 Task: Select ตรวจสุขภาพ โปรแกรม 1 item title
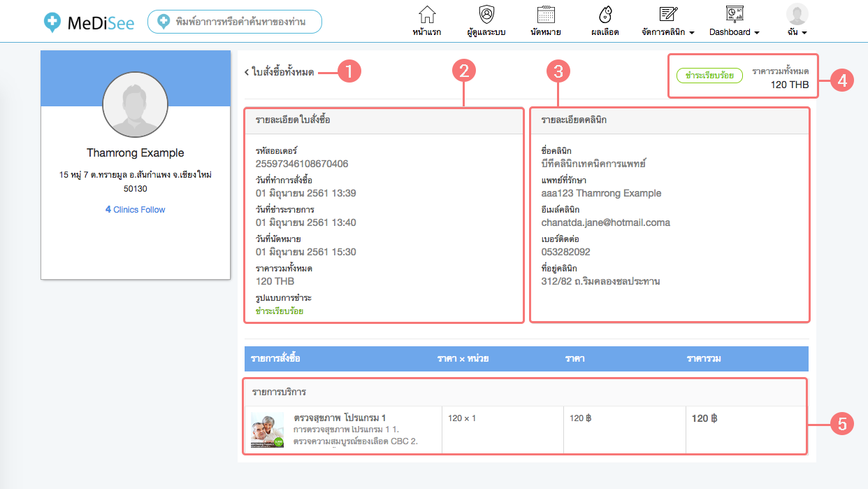pyautogui.click(x=340, y=418)
